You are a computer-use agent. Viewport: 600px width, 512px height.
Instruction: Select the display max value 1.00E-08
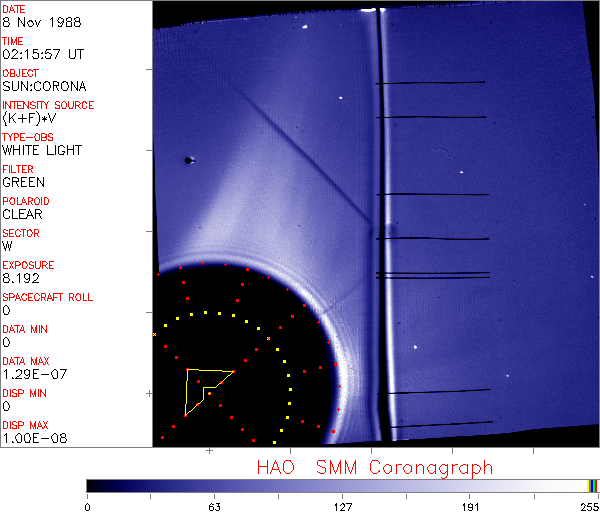pyautogui.click(x=35, y=439)
